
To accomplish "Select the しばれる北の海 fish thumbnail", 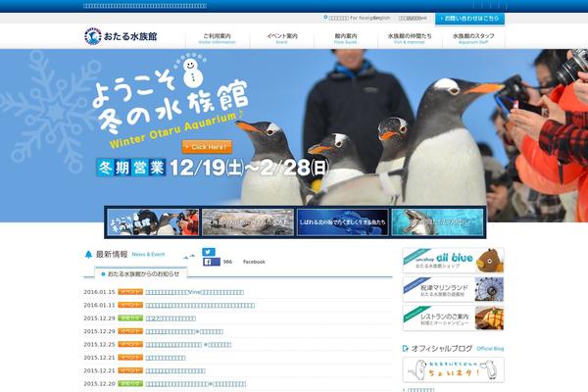I will [342, 222].
